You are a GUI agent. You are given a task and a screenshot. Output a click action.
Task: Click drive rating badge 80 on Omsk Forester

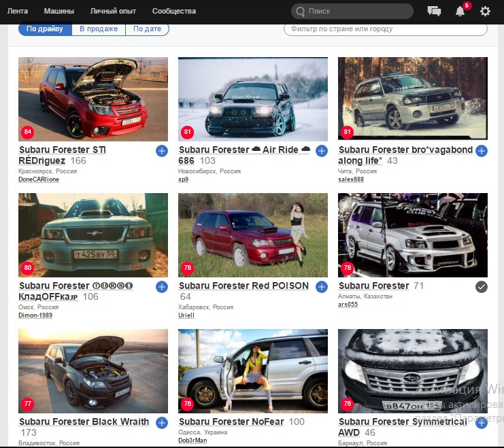click(28, 268)
